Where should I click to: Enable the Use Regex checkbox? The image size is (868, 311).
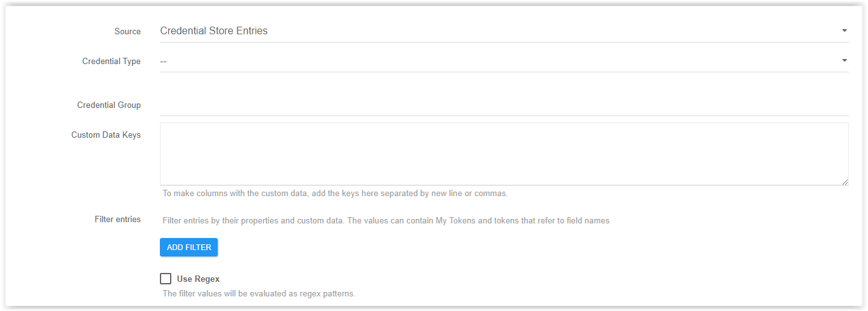coord(166,279)
